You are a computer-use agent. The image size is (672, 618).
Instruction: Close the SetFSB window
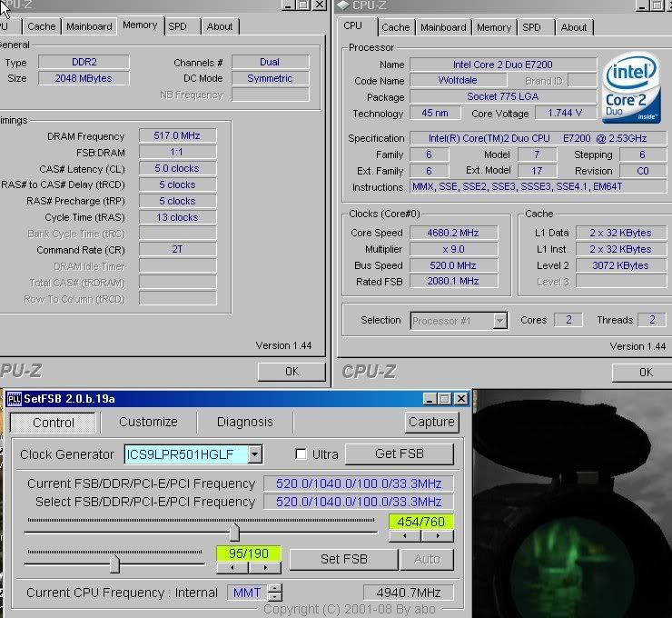click(461, 399)
